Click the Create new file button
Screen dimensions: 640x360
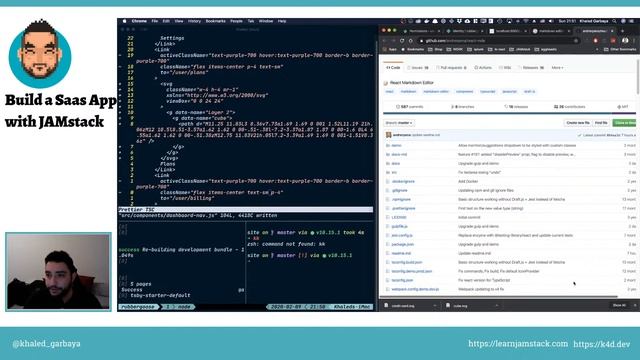point(578,123)
